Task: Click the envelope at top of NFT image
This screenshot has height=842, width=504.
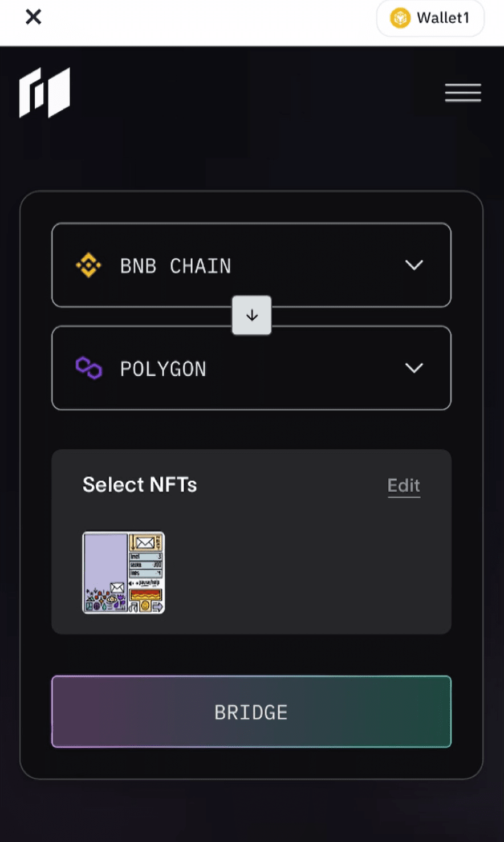Action: [145, 542]
